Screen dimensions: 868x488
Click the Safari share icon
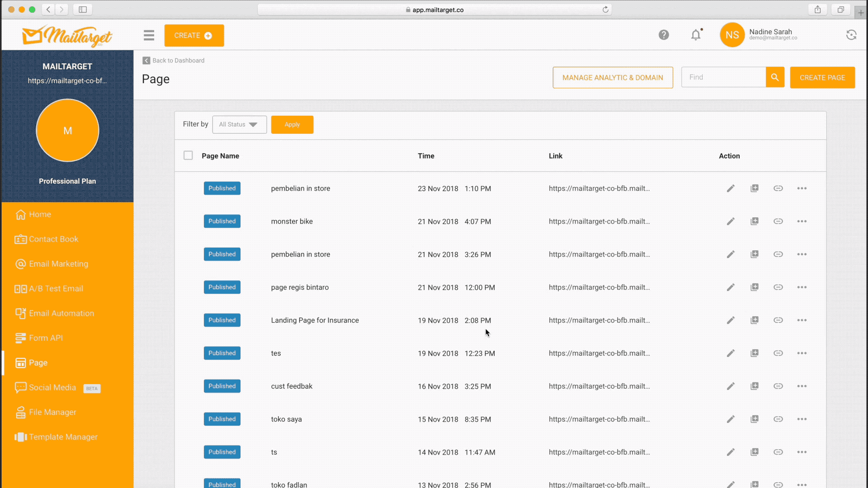click(x=817, y=9)
